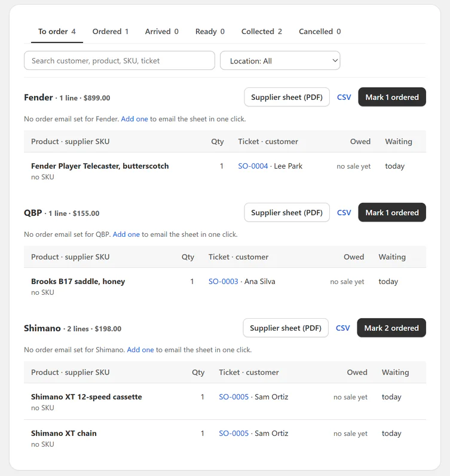
Task: Click the QBP $155.00 total
Action: click(x=86, y=213)
